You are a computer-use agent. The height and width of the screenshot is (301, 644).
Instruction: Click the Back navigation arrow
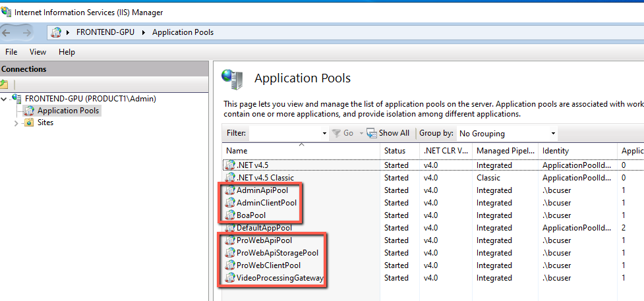pyautogui.click(x=7, y=32)
